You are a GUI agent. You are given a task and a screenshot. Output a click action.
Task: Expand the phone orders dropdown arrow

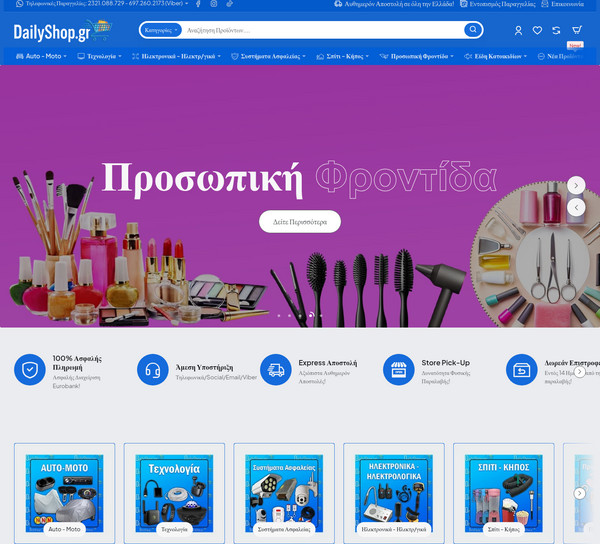(x=187, y=4)
